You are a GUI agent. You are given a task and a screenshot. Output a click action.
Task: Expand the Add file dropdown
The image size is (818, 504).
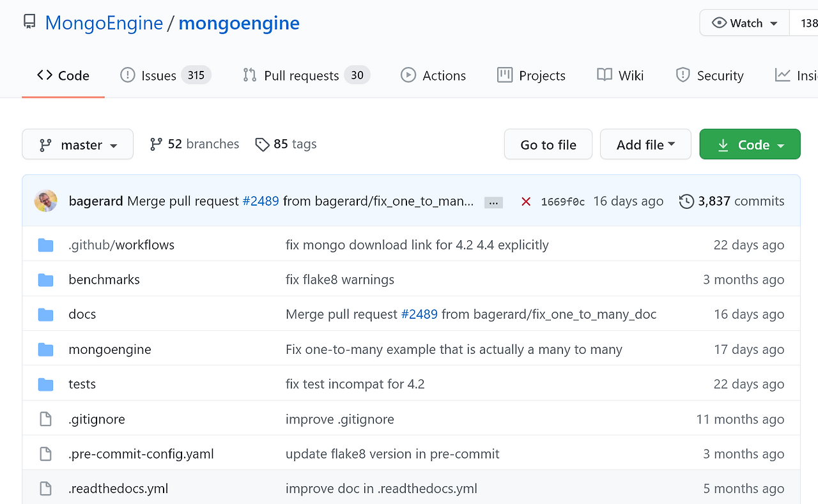coord(645,144)
